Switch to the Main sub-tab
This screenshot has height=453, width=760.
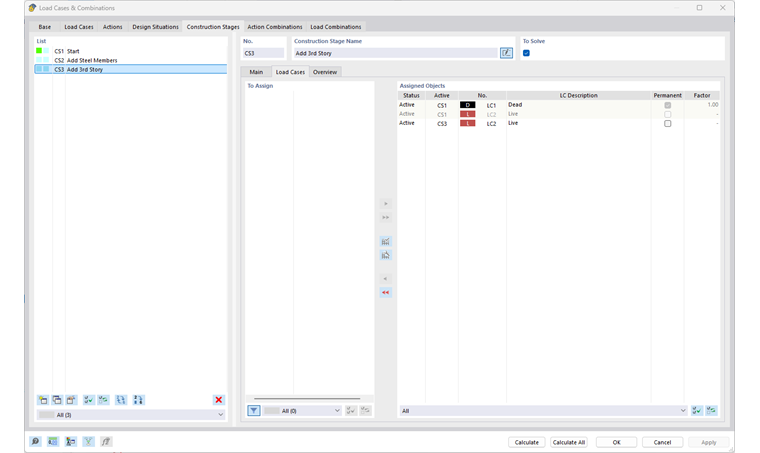point(256,72)
